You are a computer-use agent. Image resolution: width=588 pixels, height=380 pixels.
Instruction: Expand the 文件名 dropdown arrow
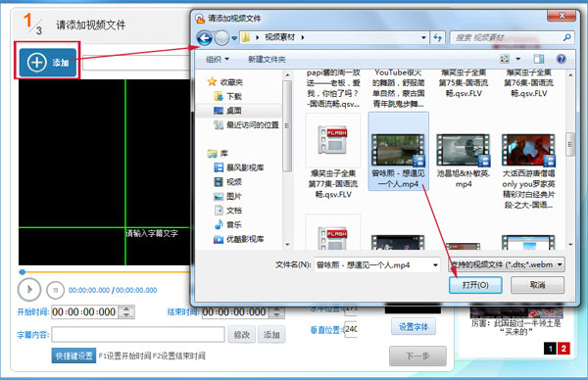pyautogui.click(x=435, y=265)
